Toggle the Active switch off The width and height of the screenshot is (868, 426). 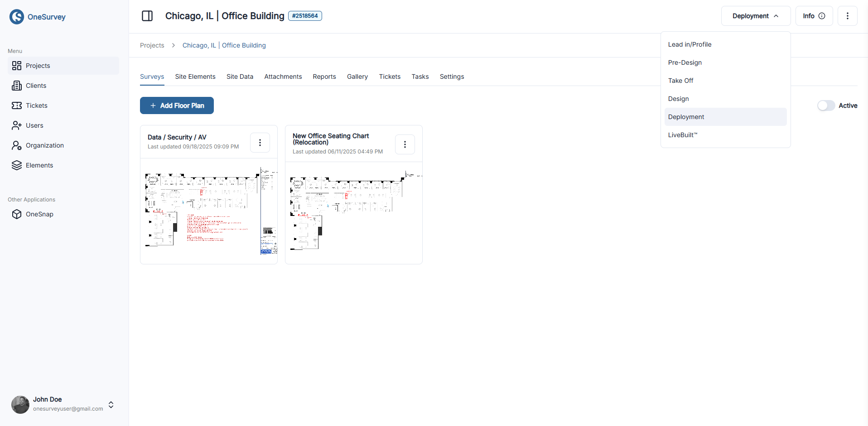826,105
